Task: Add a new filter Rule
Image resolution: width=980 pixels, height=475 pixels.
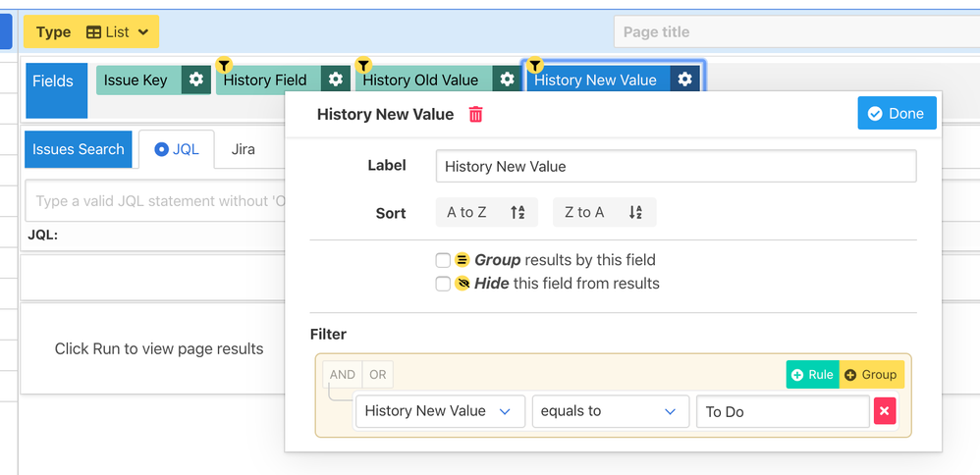Action: click(812, 375)
